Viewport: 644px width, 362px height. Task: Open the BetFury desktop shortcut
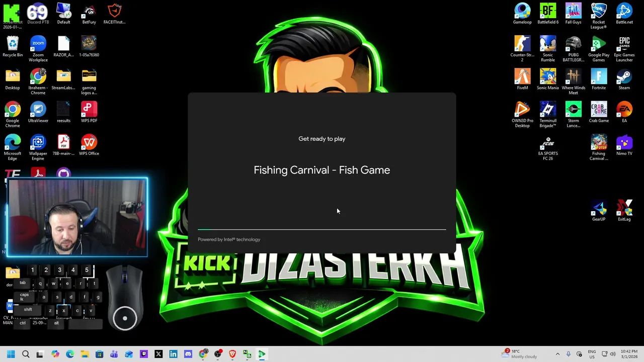(89, 14)
